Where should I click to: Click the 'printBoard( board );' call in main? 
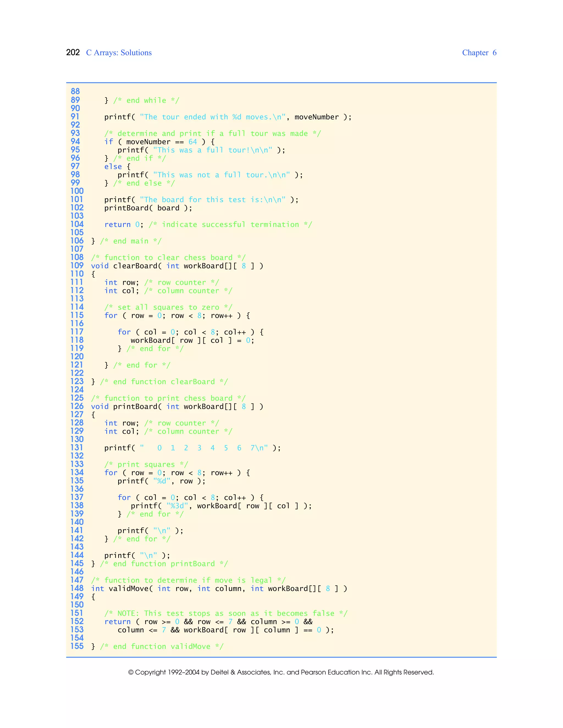pos(148,208)
